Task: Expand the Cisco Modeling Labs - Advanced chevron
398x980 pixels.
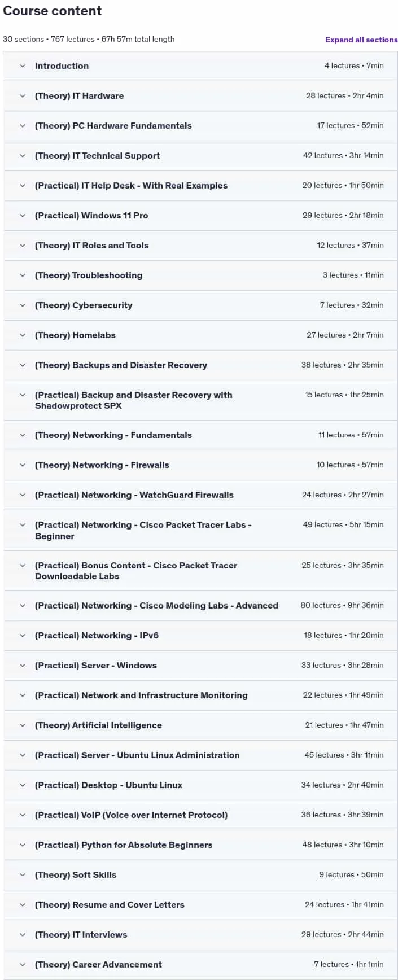Action: [x=23, y=606]
